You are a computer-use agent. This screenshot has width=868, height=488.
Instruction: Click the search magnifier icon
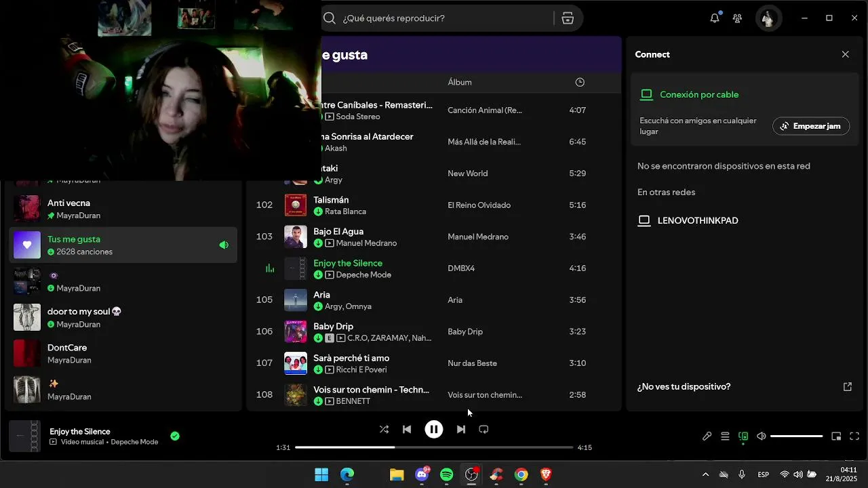[x=330, y=18]
